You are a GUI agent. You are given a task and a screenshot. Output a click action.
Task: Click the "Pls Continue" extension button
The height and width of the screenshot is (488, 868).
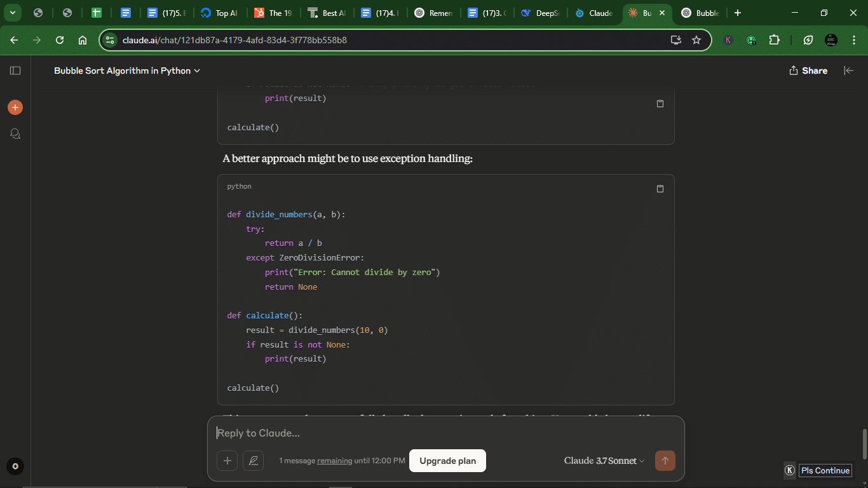[825, 470]
